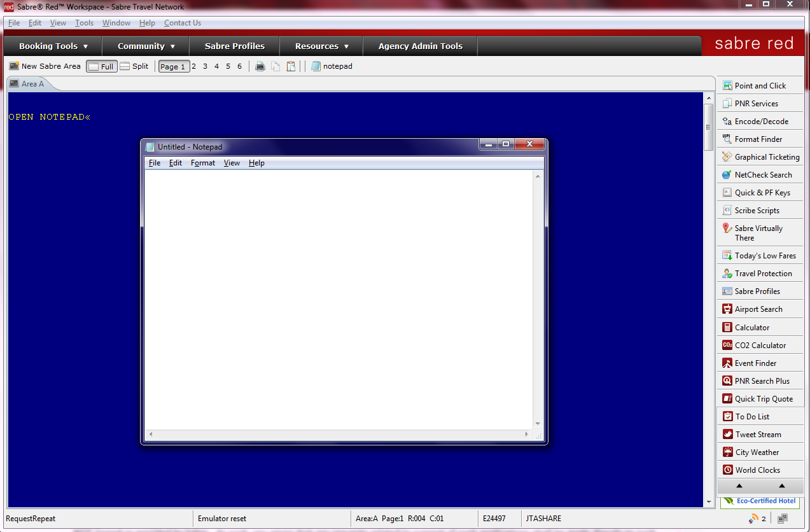This screenshot has height=532, width=810.
Task: Open the Format menu in Notepad
Action: pyautogui.click(x=202, y=163)
